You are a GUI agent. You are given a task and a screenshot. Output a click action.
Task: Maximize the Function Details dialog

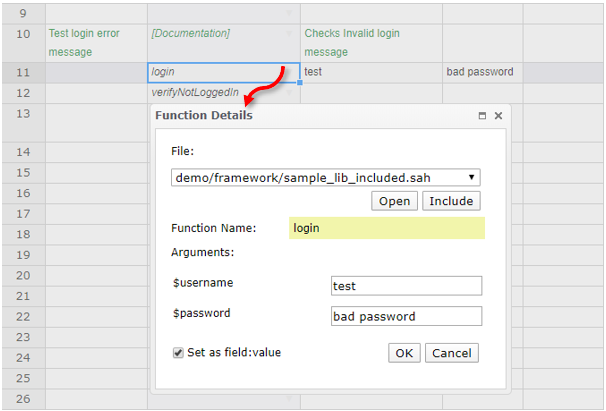click(482, 116)
